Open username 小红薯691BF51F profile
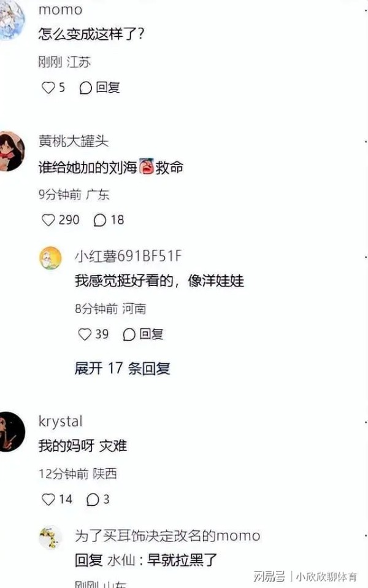 tap(128, 256)
